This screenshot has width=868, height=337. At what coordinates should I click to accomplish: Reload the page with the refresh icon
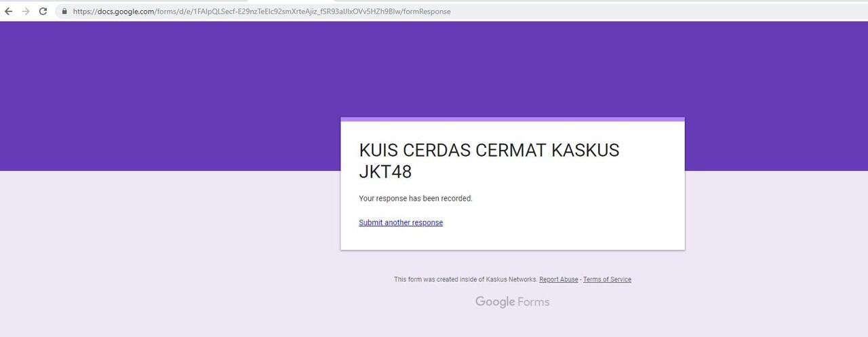[43, 12]
